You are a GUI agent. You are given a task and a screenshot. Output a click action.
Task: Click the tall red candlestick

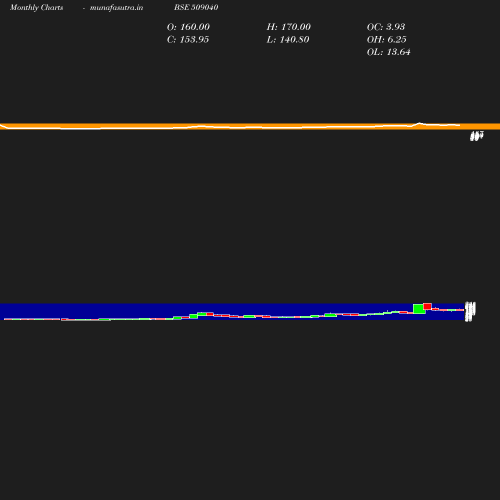pyautogui.click(x=427, y=306)
